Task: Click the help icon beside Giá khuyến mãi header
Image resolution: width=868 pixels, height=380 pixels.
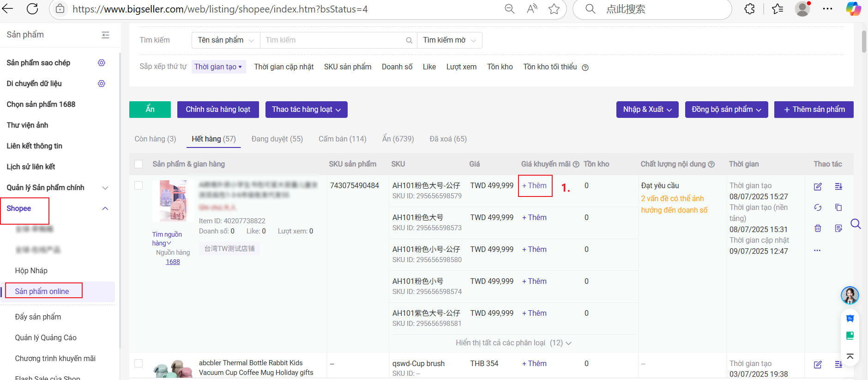Action: pos(576,164)
